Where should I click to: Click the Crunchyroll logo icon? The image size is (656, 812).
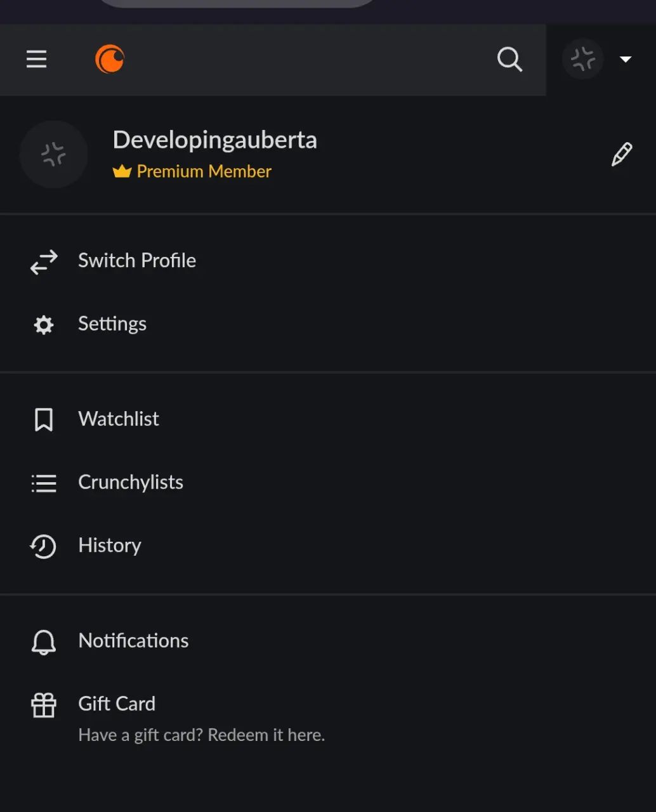(110, 60)
